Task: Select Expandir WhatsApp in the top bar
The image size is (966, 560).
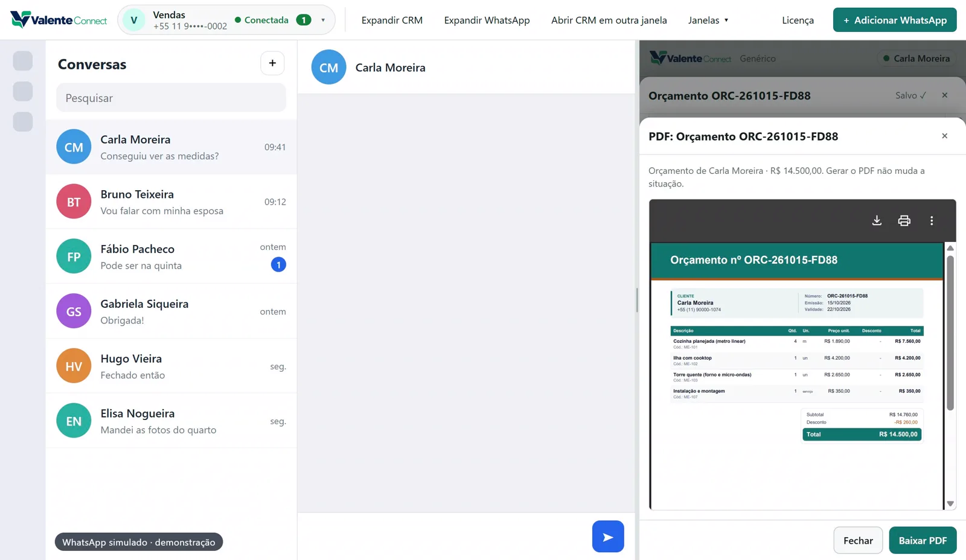Action: tap(487, 20)
